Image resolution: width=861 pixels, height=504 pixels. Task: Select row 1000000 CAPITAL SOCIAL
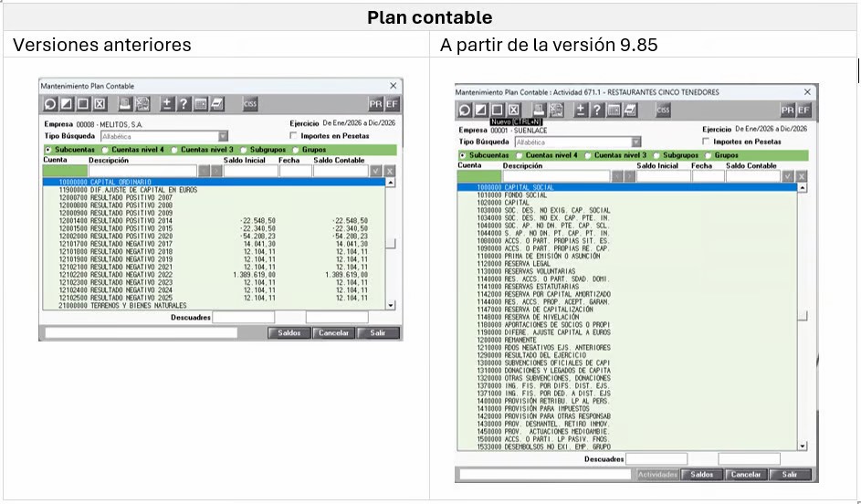(627, 187)
